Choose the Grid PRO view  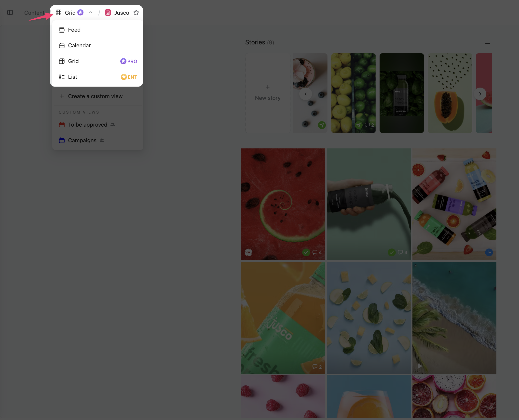click(73, 61)
